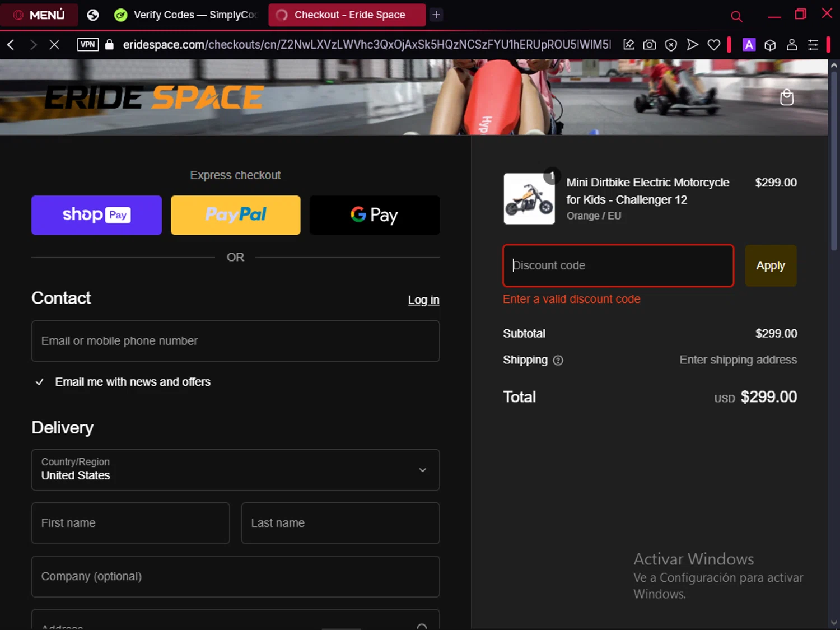Pay with PayPal button
Screen dimensions: 840x630
click(235, 215)
